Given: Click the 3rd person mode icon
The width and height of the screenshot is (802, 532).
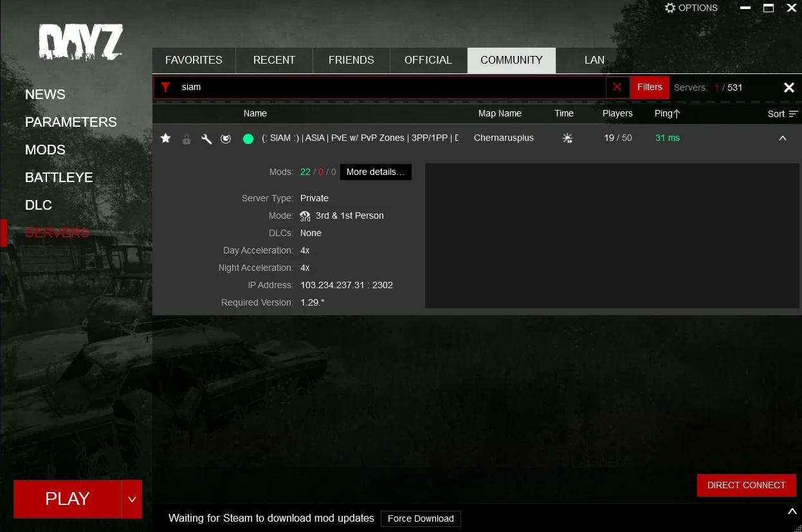Looking at the screenshot, I should click(x=305, y=216).
